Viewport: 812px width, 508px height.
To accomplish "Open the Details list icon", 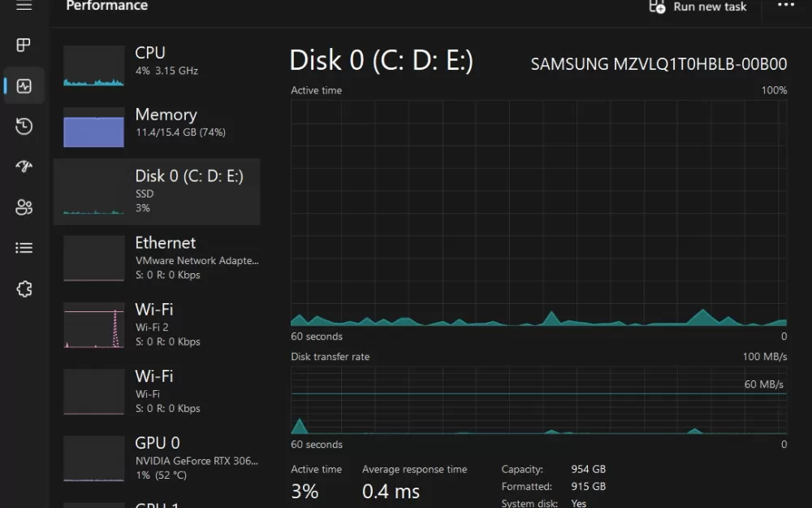I will pyautogui.click(x=24, y=248).
